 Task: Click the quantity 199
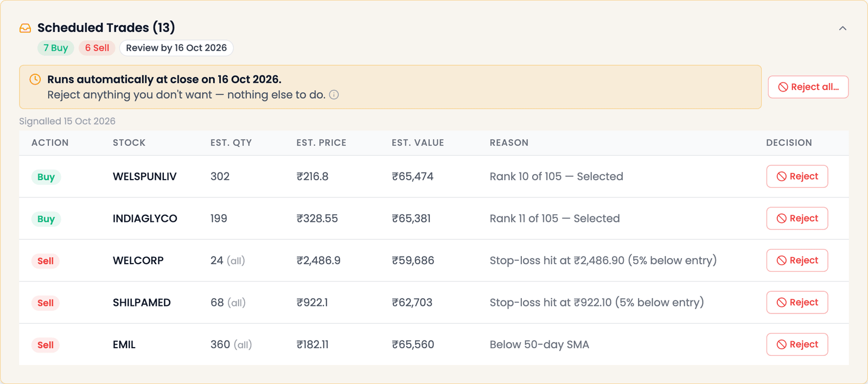tap(219, 219)
